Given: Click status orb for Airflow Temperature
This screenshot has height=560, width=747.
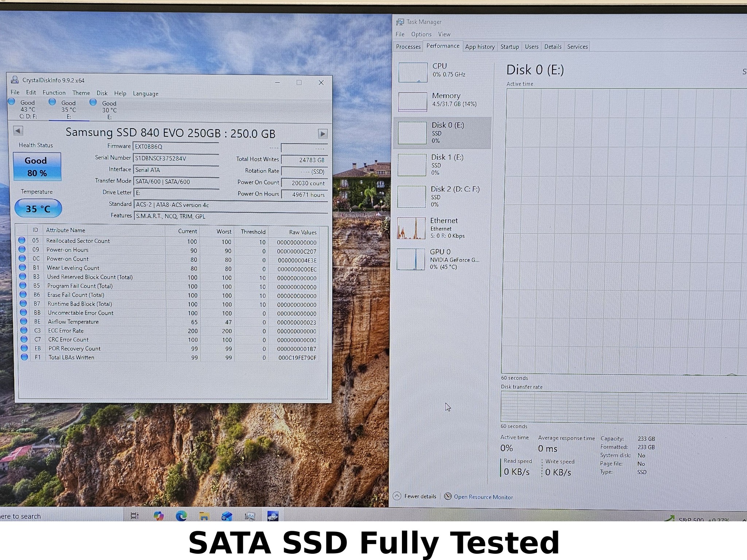Looking at the screenshot, I should point(24,321).
